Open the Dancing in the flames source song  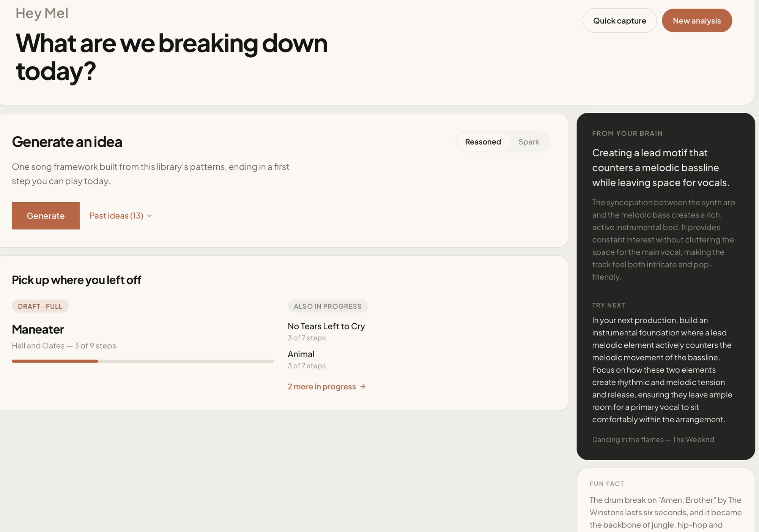[x=653, y=439]
